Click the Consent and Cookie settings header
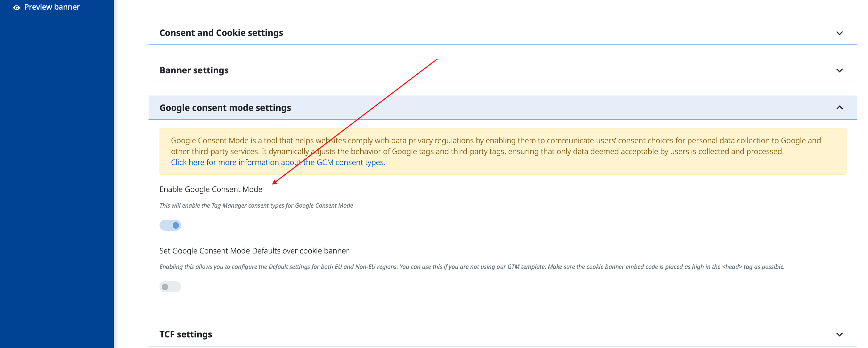868x348 pixels. pos(503,33)
